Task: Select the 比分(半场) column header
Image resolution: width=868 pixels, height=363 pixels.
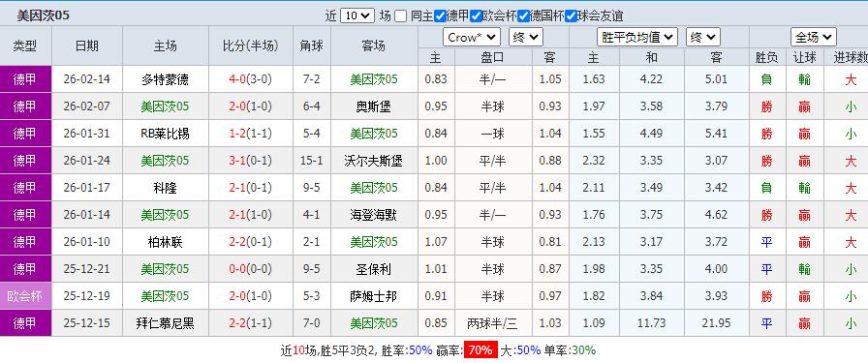Action: pyautogui.click(x=250, y=45)
